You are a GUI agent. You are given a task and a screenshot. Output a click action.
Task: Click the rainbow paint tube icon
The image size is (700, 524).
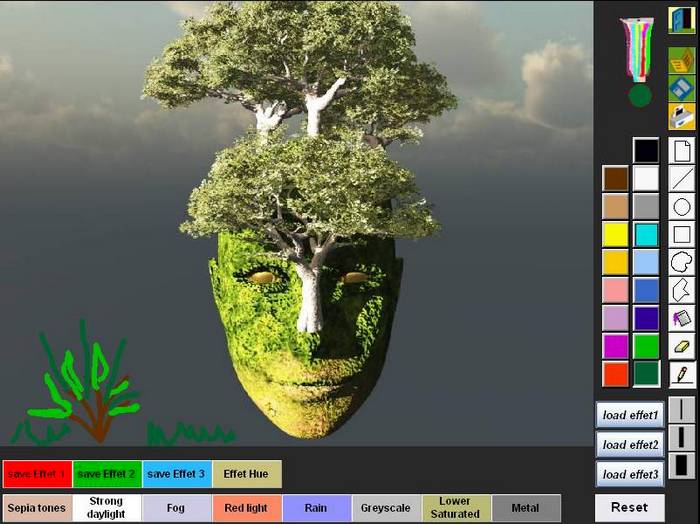(x=639, y=49)
